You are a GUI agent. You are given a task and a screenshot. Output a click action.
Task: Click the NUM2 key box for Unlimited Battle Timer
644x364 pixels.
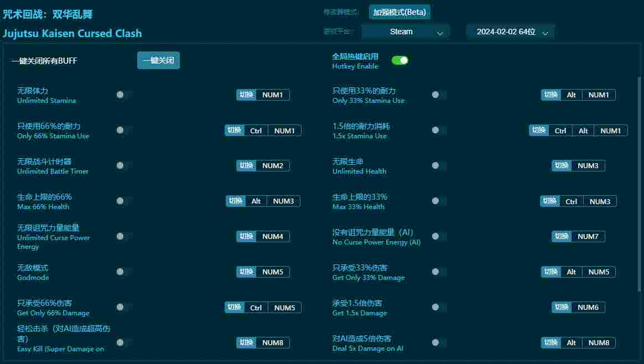tap(273, 165)
